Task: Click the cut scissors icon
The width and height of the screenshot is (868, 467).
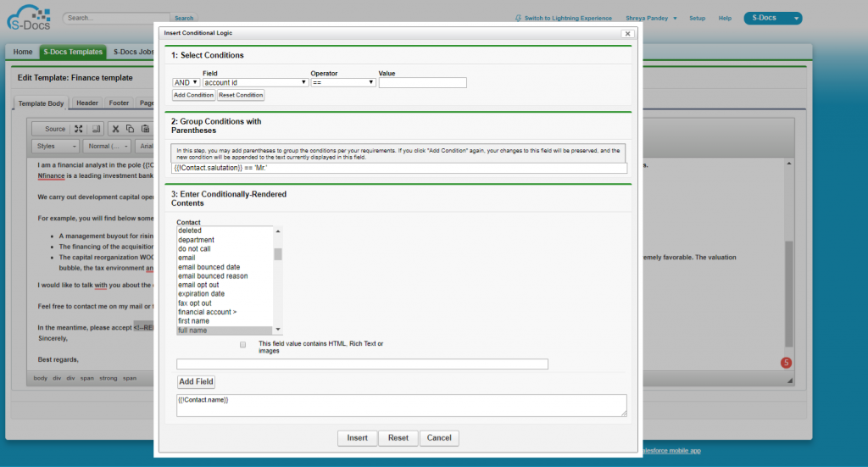Action: tap(115, 129)
